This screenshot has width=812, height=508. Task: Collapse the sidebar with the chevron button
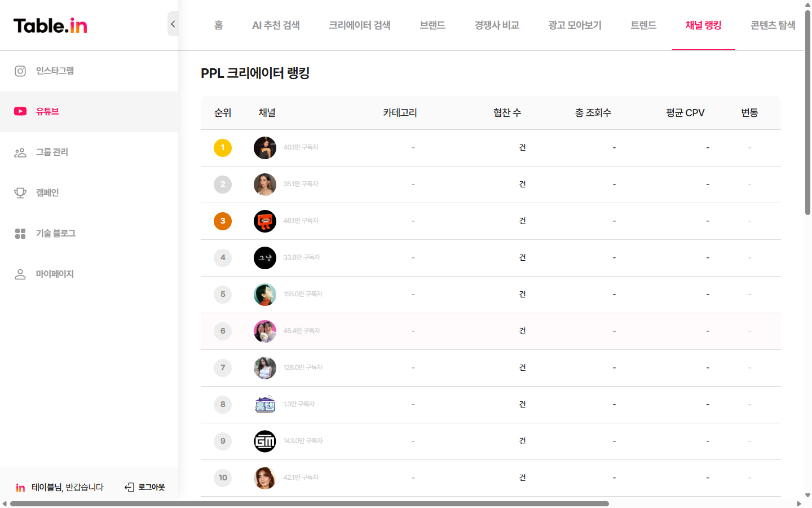click(x=173, y=24)
